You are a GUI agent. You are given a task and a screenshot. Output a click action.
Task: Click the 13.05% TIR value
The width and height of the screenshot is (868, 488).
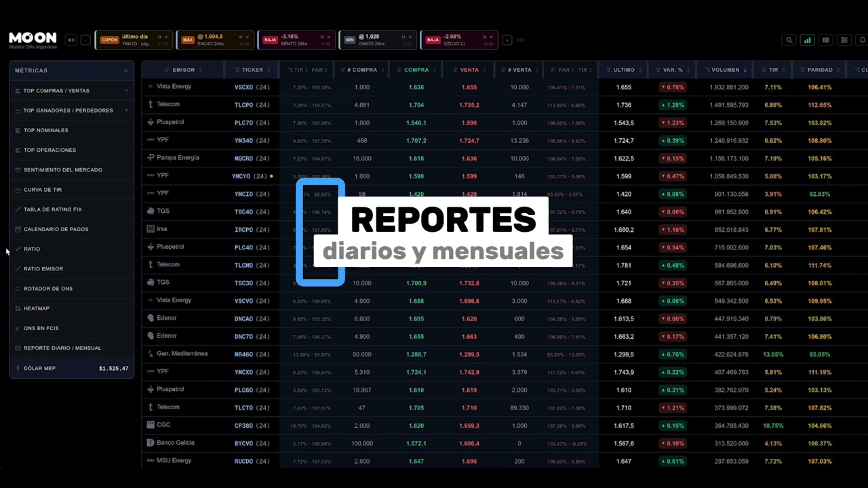tap(773, 354)
